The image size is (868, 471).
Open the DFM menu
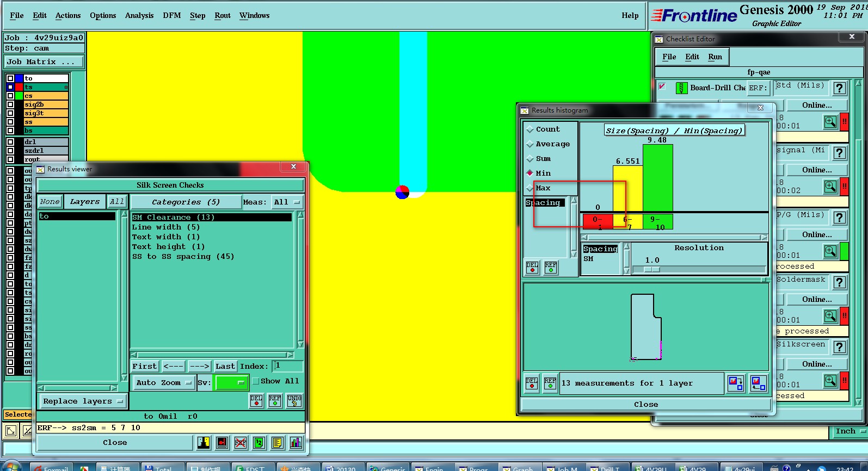click(x=172, y=16)
